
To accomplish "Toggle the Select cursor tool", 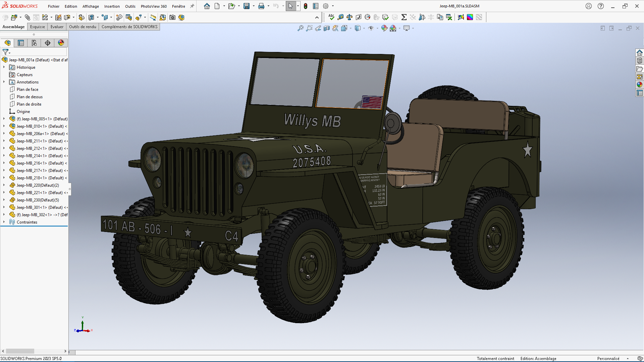I will [290, 6].
